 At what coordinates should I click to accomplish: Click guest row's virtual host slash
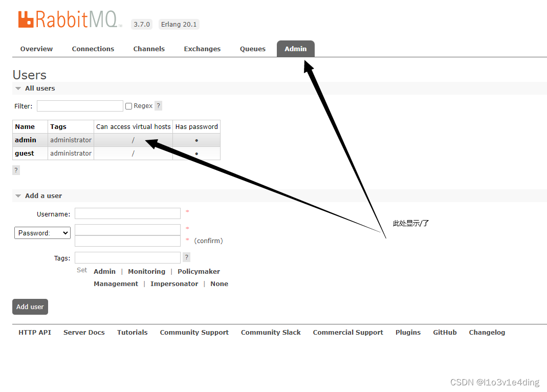tap(133, 154)
